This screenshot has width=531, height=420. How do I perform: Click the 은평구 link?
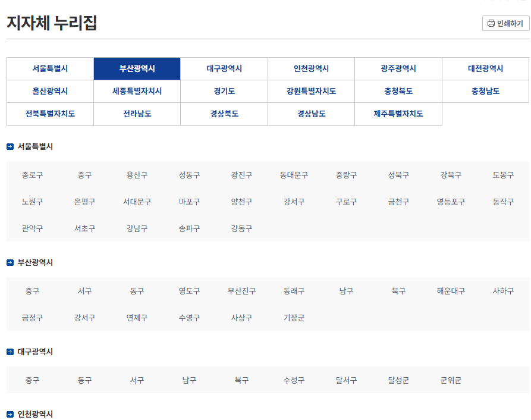(x=84, y=202)
